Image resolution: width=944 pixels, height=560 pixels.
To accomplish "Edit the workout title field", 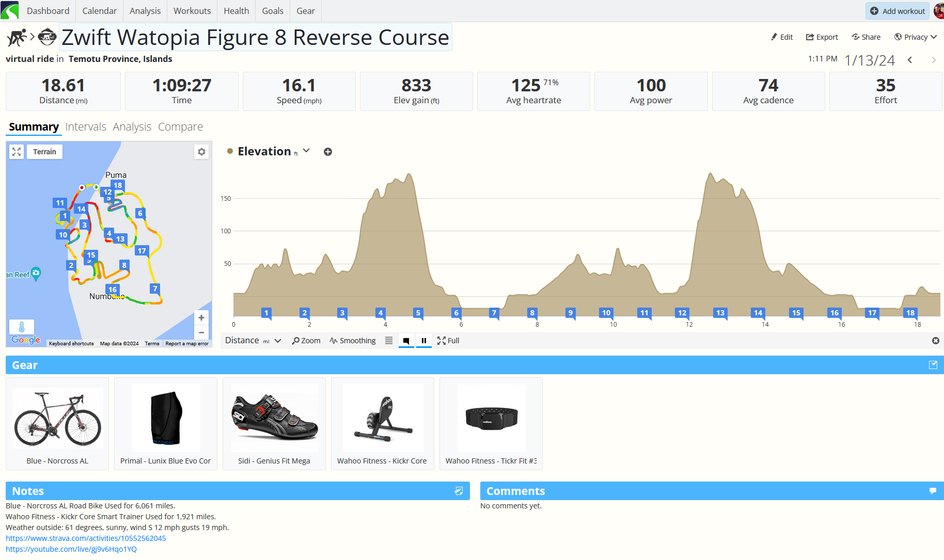I will (x=256, y=37).
